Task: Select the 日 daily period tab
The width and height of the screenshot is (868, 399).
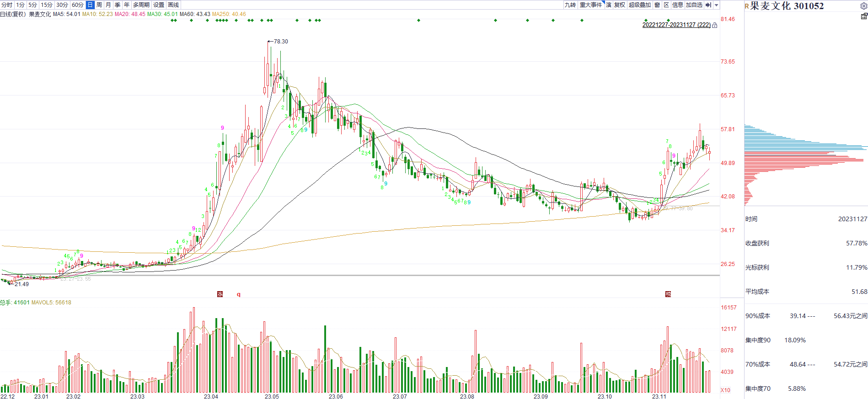Action: pos(90,5)
